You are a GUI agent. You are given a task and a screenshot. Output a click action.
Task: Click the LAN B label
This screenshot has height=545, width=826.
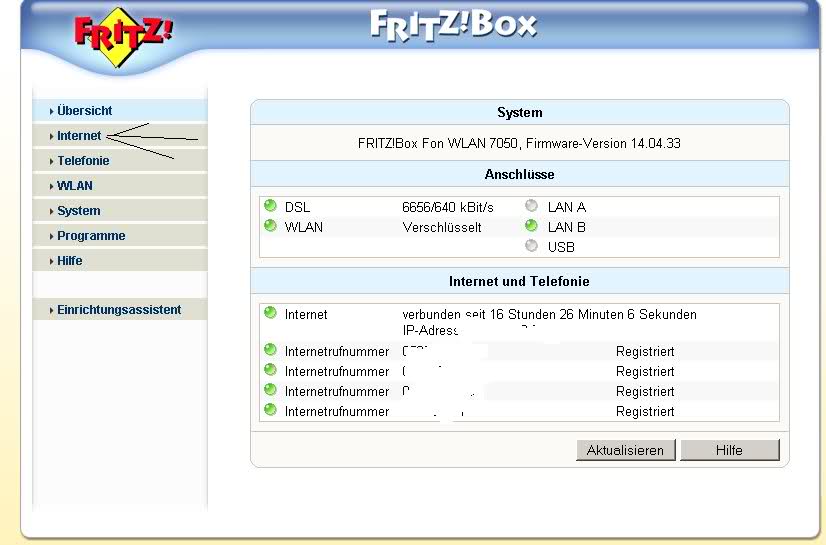[567, 227]
